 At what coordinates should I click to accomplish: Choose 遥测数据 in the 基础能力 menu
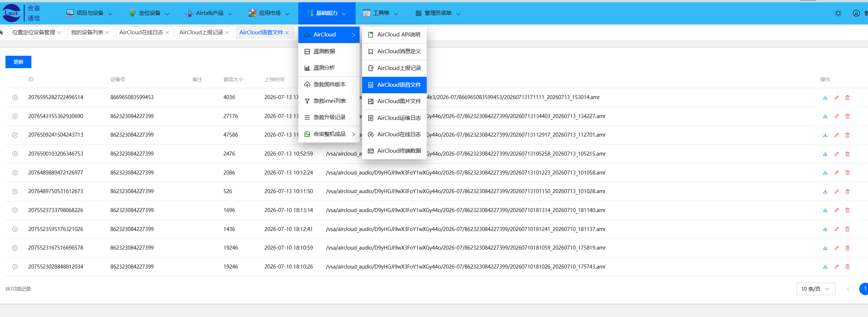pos(329,51)
